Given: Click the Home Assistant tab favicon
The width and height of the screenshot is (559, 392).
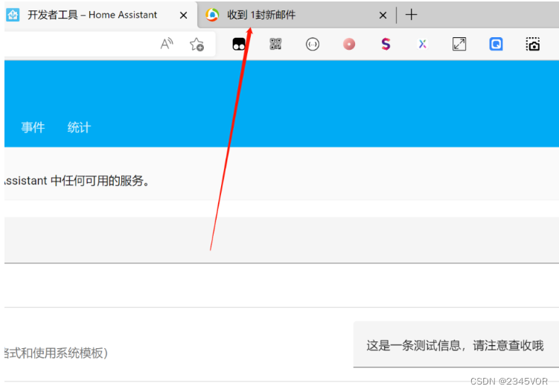Looking at the screenshot, I should coord(13,15).
